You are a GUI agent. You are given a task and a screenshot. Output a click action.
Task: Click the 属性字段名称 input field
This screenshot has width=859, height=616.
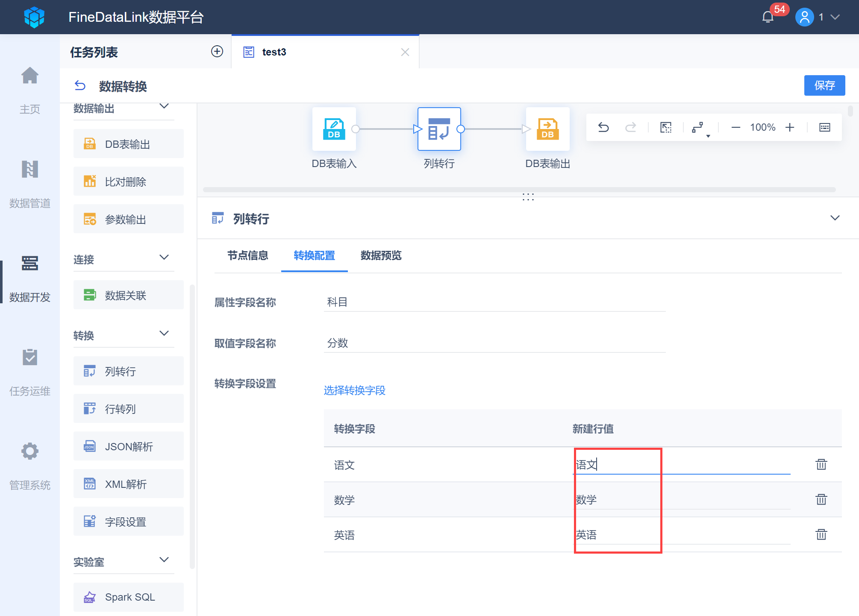click(494, 302)
